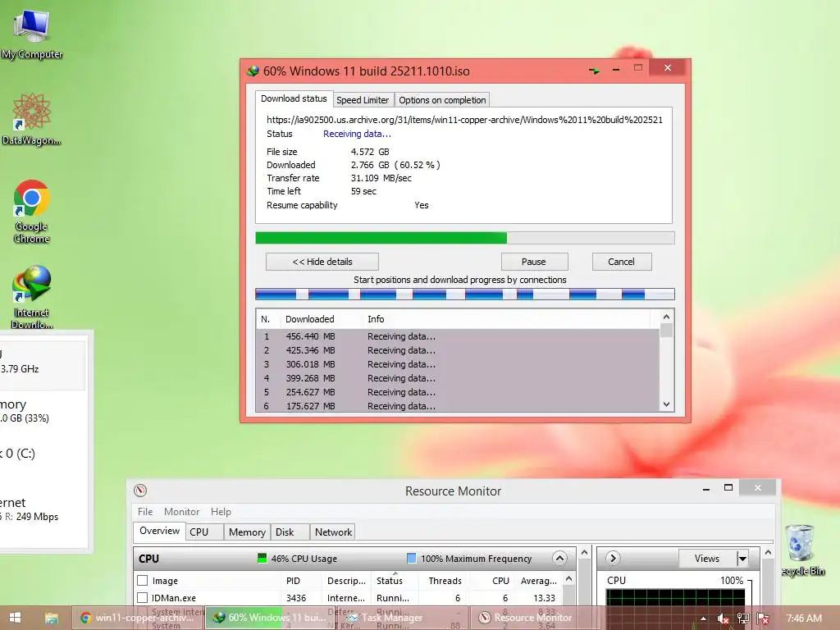Click the Windows Start button

pyautogui.click(x=15, y=618)
